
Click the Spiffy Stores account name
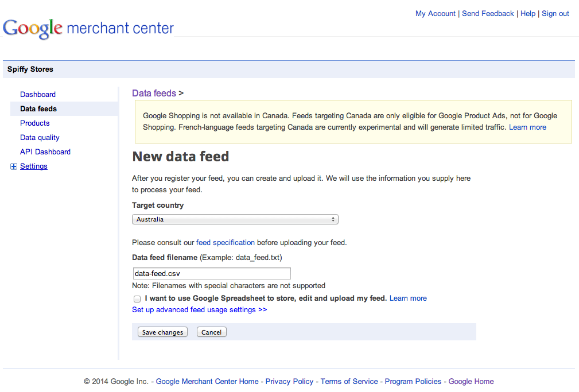click(30, 69)
